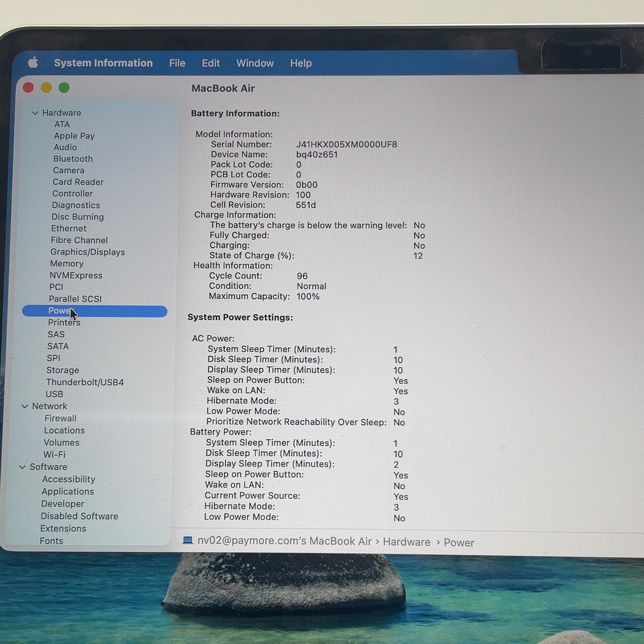Select Diagnostics in the sidebar
The image size is (644, 644).
tap(76, 205)
